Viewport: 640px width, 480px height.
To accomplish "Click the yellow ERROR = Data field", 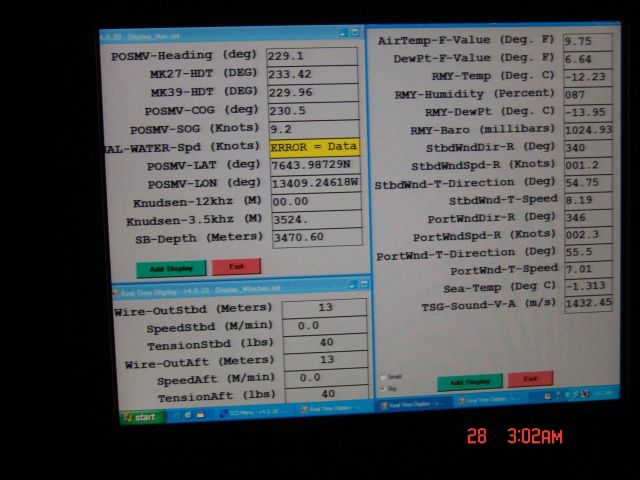I will click(315, 147).
